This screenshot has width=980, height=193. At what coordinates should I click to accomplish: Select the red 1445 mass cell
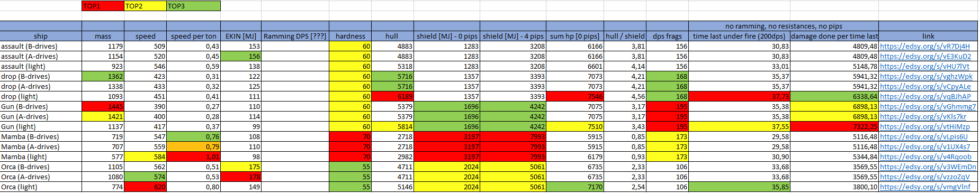pyautogui.click(x=103, y=106)
